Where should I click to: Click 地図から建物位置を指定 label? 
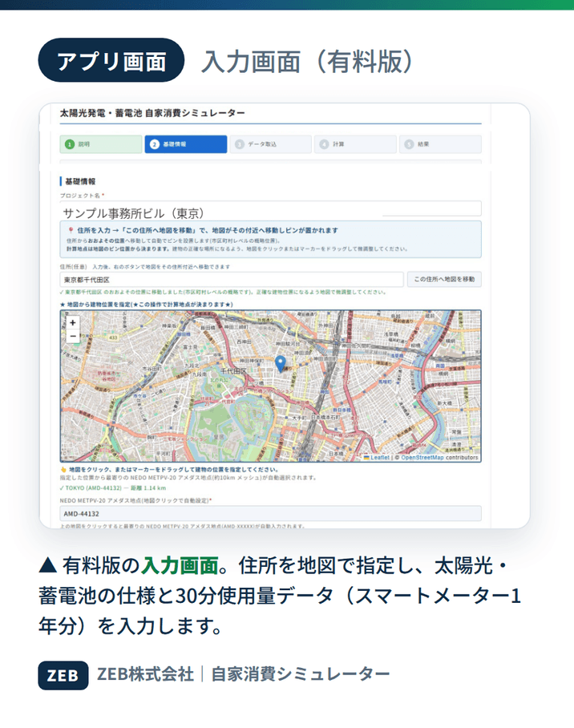tap(146, 305)
